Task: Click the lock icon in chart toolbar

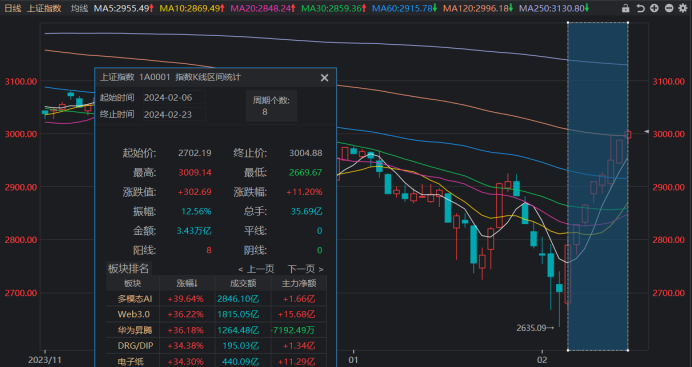Action: [x=625, y=8]
